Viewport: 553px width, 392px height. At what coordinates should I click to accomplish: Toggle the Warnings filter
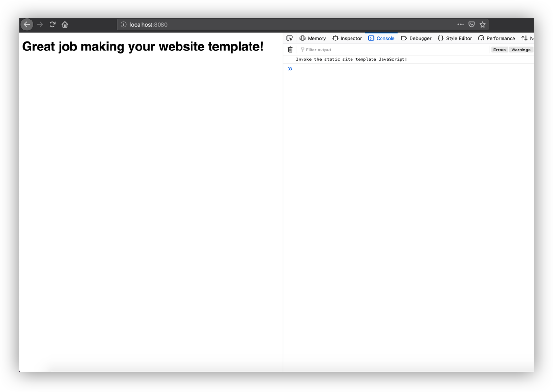coord(521,50)
